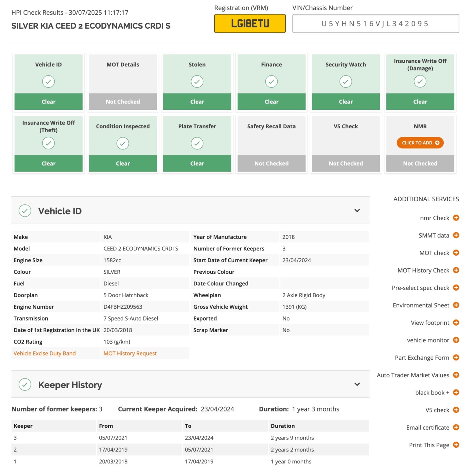Open the nmr Check service link

coord(435,218)
